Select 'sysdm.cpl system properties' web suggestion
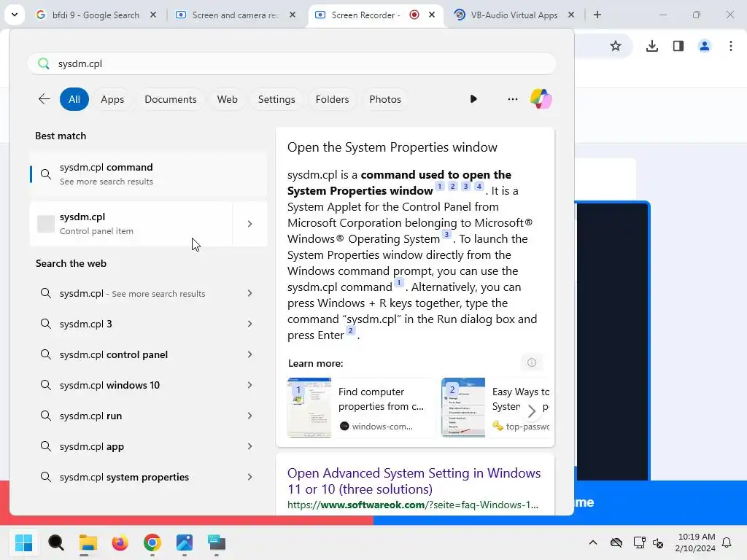 coord(148,477)
